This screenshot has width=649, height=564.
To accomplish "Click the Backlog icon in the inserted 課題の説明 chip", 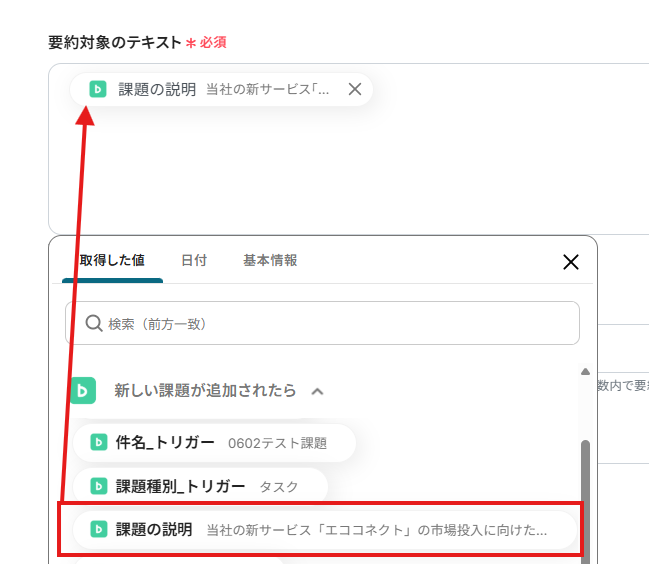I will tap(98, 89).
